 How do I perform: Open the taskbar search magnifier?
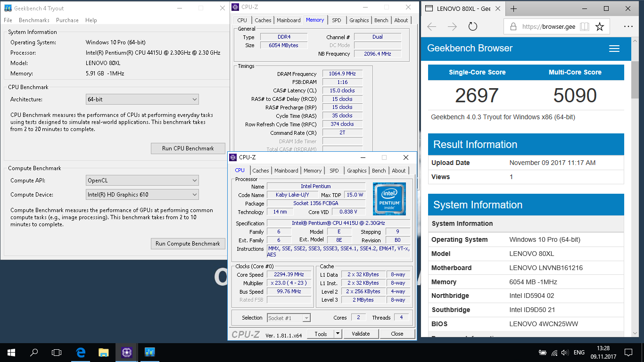(x=33, y=352)
